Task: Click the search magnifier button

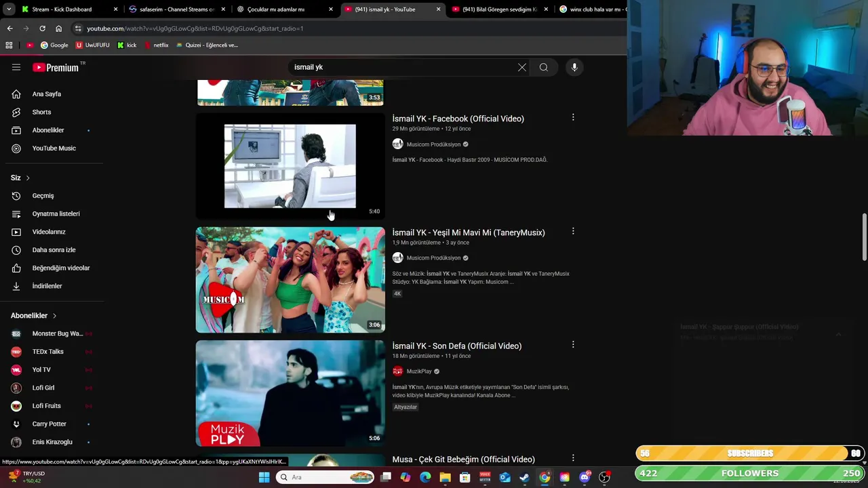Action: 544,67
